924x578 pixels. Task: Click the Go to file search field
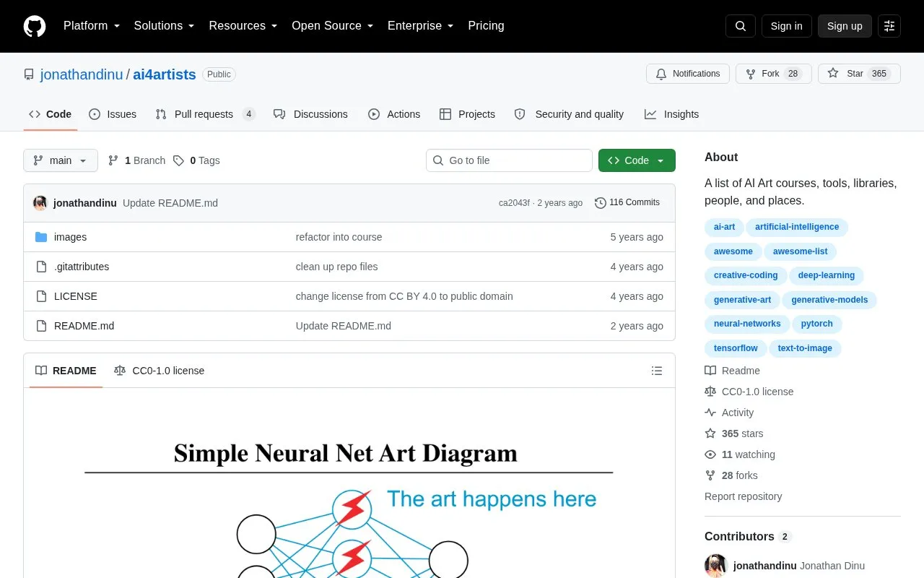point(509,160)
